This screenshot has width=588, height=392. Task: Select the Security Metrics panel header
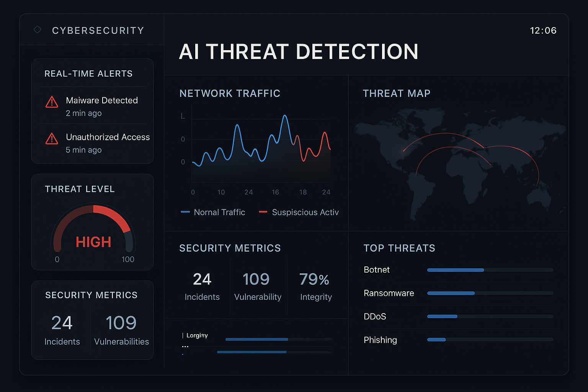(x=230, y=248)
